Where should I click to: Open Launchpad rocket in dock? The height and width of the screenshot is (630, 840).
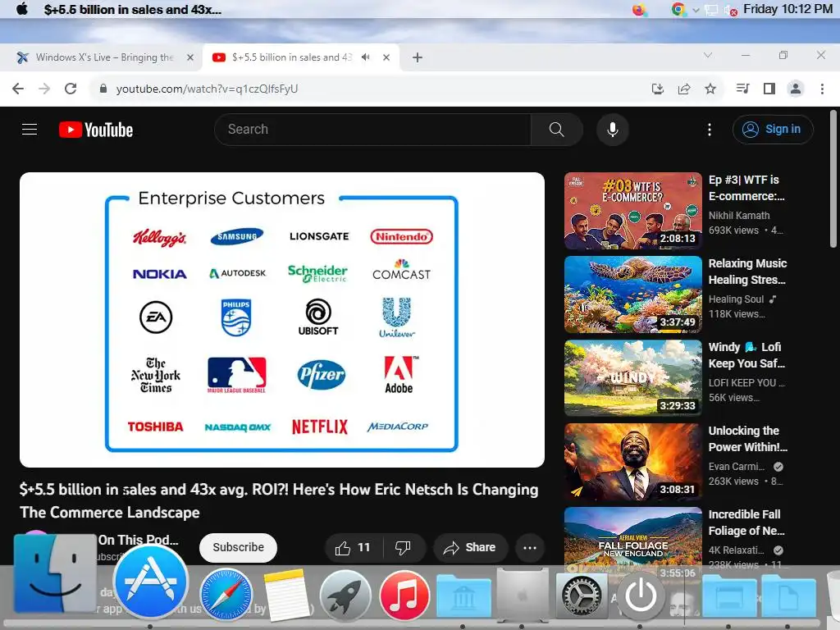[x=345, y=595]
